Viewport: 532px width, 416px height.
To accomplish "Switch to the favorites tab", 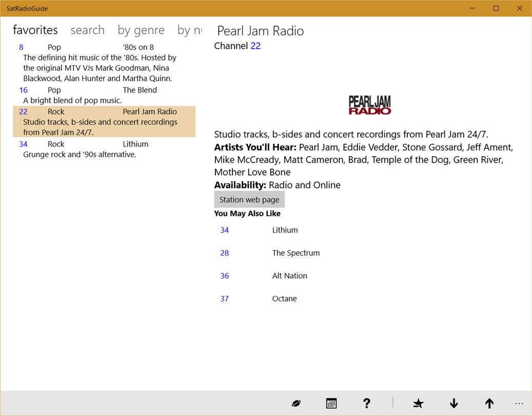I will pos(35,30).
